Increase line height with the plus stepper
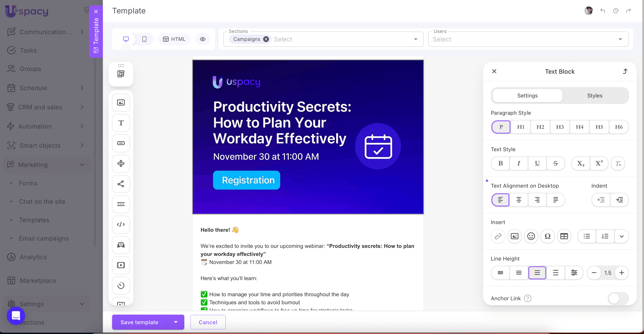The width and height of the screenshot is (644, 334). (x=622, y=273)
